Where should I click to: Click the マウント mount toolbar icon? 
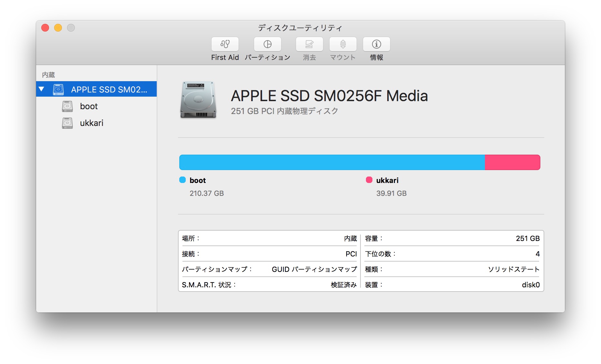[343, 44]
